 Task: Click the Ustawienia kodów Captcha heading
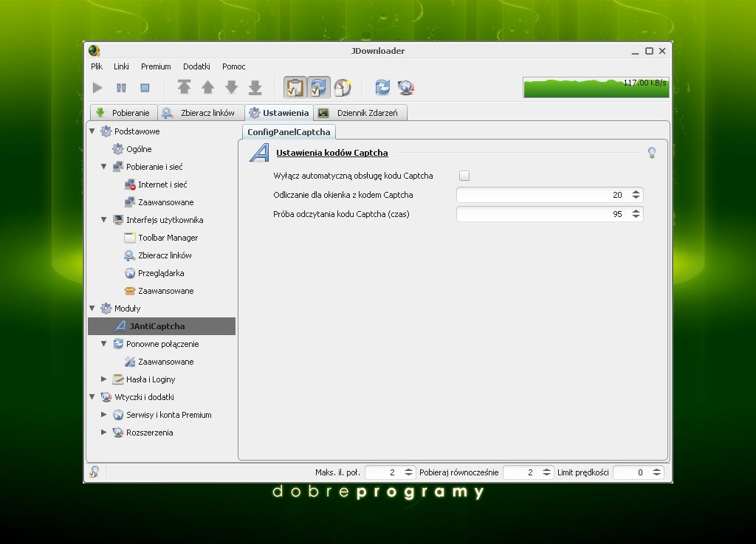coord(331,153)
